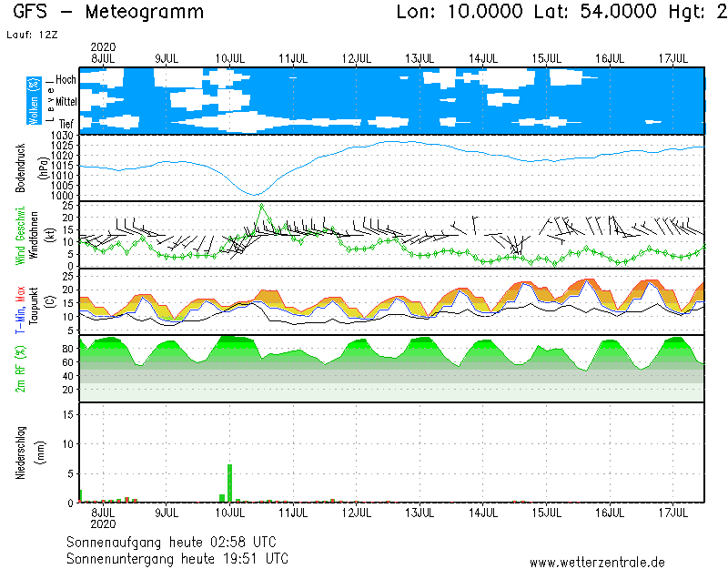The height and width of the screenshot is (569, 728).
Task: Click the Lon: 10.0000 coordinate
Action: click(x=460, y=13)
